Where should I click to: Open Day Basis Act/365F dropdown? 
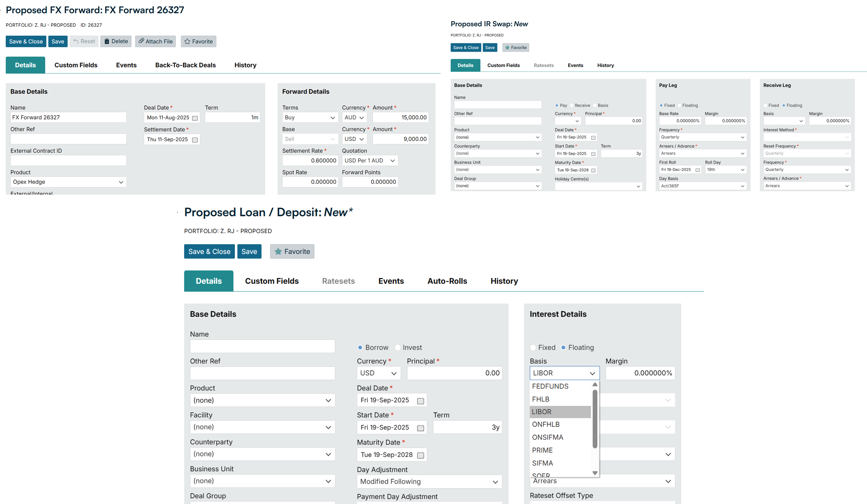click(703, 186)
